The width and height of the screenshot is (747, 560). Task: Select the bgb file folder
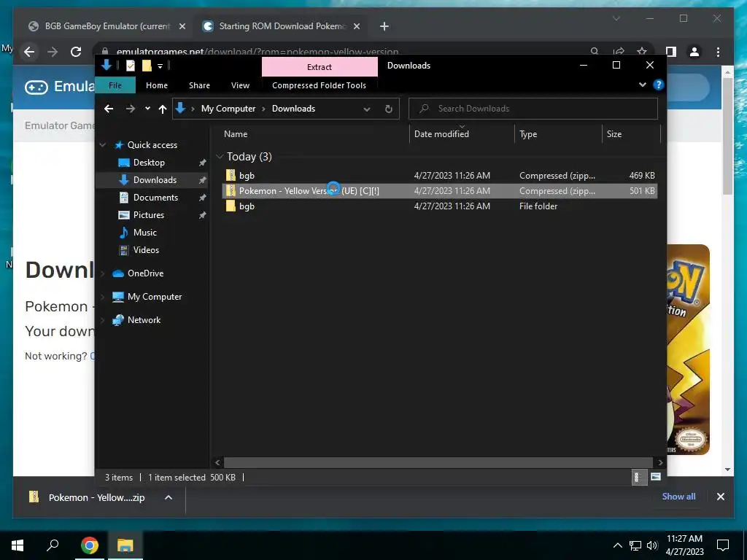tap(439, 206)
